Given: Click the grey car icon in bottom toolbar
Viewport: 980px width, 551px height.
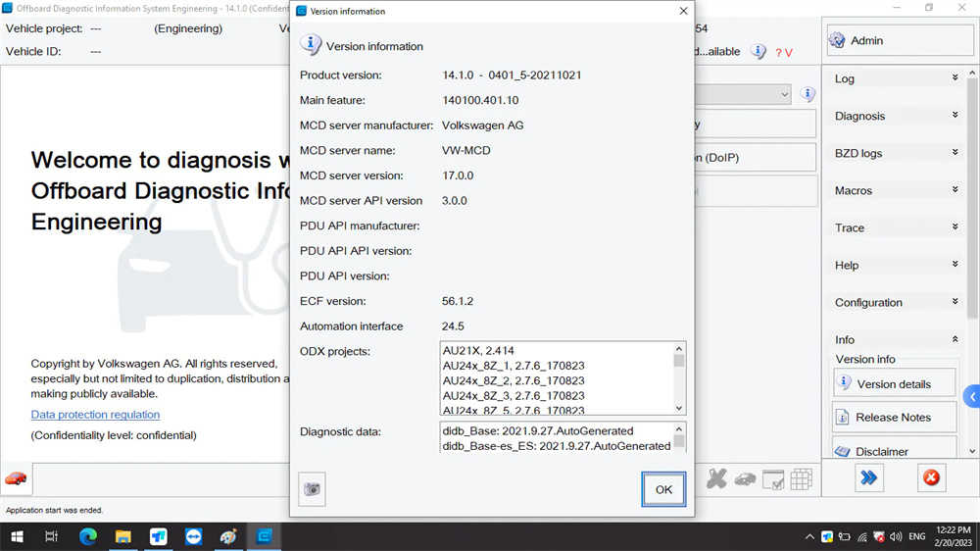Looking at the screenshot, I should click(x=745, y=479).
